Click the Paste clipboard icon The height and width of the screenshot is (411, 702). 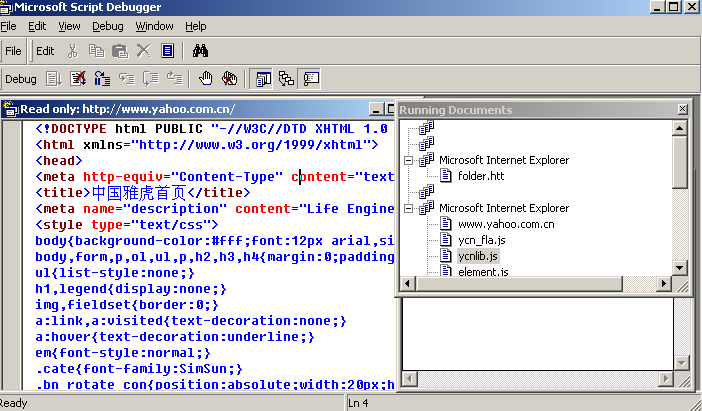(x=120, y=51)
